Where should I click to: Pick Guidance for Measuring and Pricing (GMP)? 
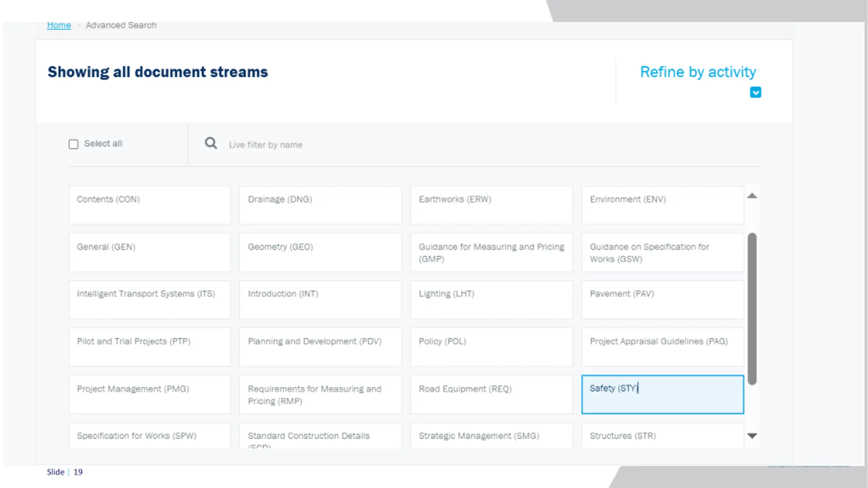point(492,252)
